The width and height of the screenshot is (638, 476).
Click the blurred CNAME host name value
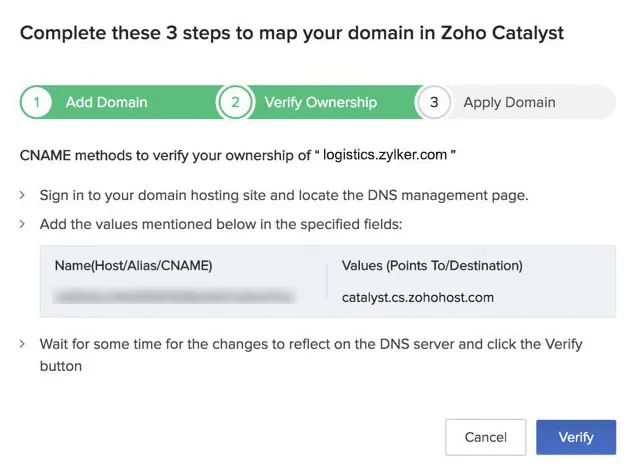coord(174,296)
